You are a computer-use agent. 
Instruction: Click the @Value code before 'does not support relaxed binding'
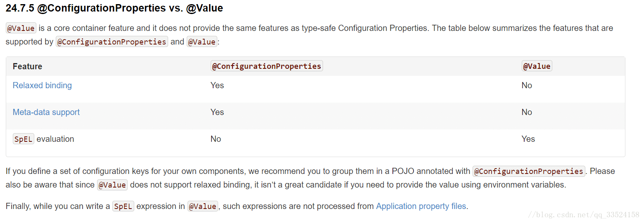tap(112, 185)
